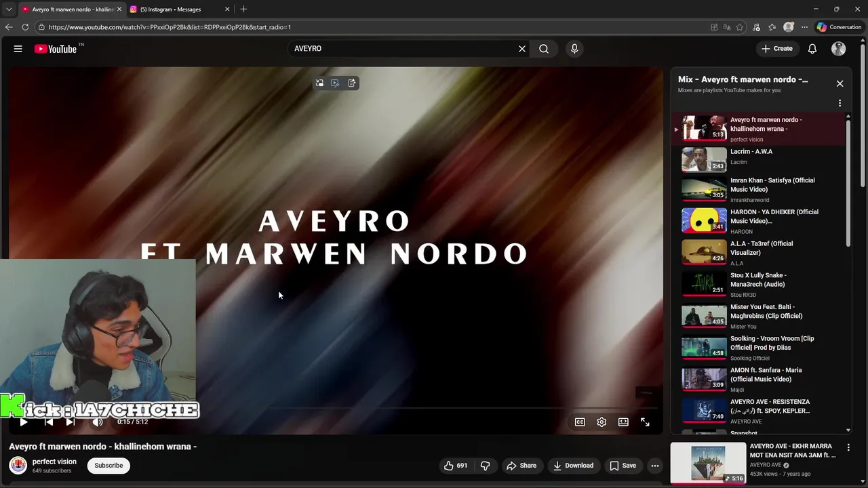Open options for EKHR MARRA recommended video
Screen dimensions: 868x488
tap(848, 447)
